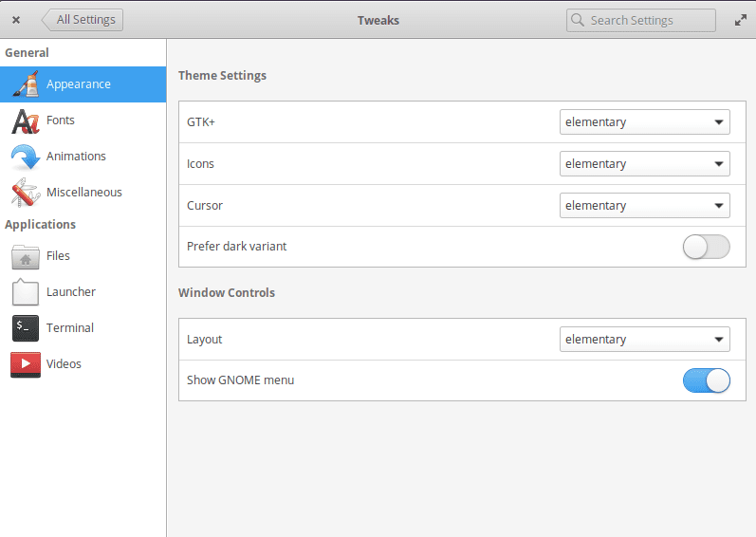This screenshot has height=537, width=756.
Task: Open Terminal settings in sidebar
Action: click(x=83, y=328)
